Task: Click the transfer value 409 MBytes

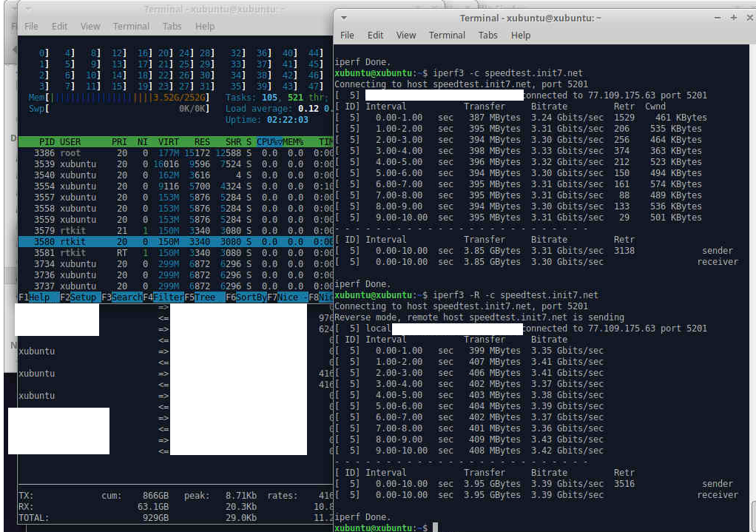Action: pos(495,440)
